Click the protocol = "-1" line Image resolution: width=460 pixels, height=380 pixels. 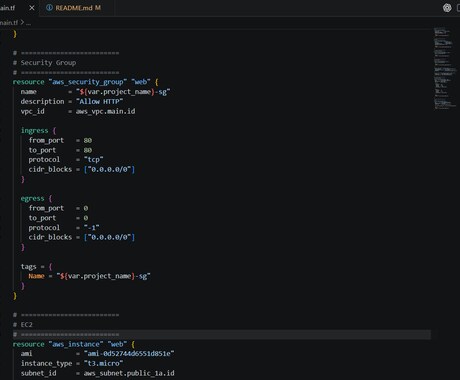(x=64, y=228)
